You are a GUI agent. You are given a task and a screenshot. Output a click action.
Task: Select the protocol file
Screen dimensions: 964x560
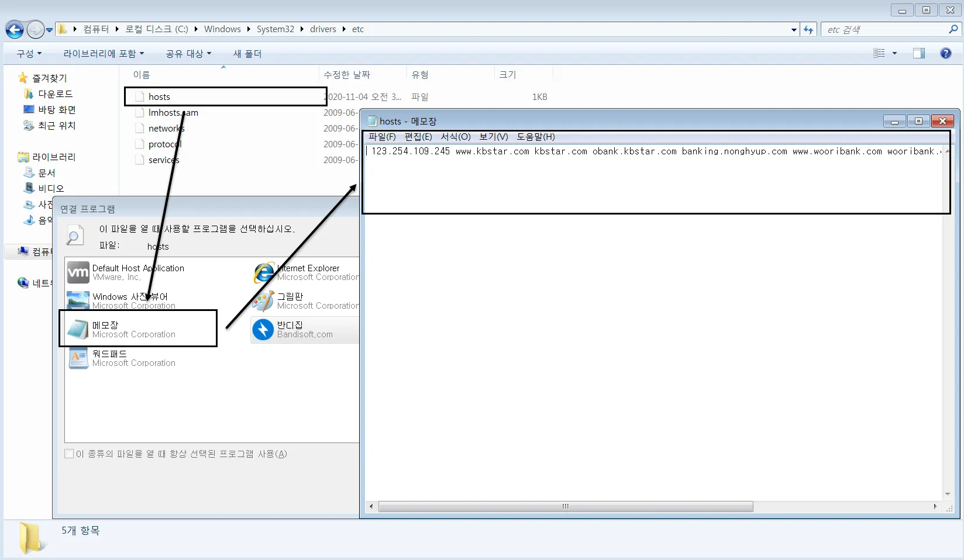(165, 144)
